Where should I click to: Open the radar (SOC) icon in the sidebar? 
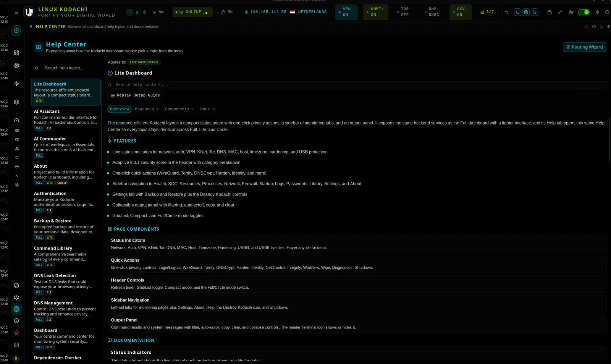pos(16,65)
